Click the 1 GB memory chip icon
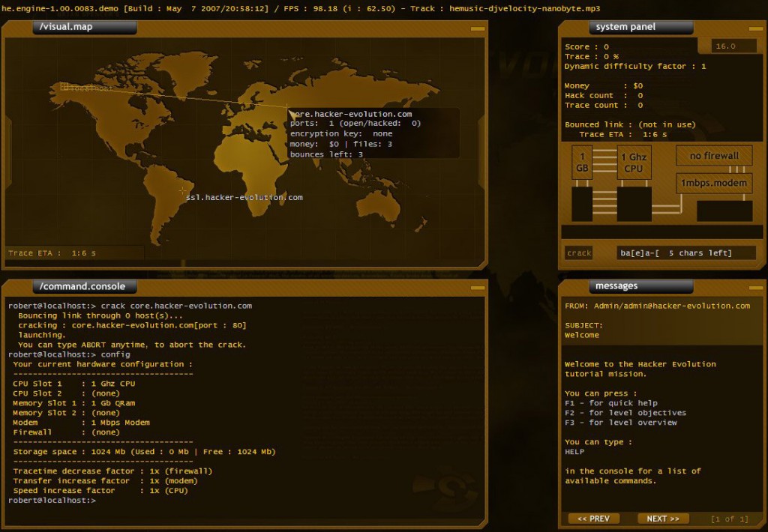This screenshot has height=532, width=768. click(x=582, y=161)
